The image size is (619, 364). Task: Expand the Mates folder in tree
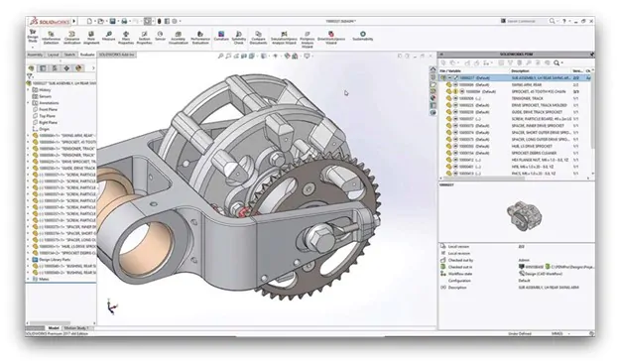[x=29, y=279]
